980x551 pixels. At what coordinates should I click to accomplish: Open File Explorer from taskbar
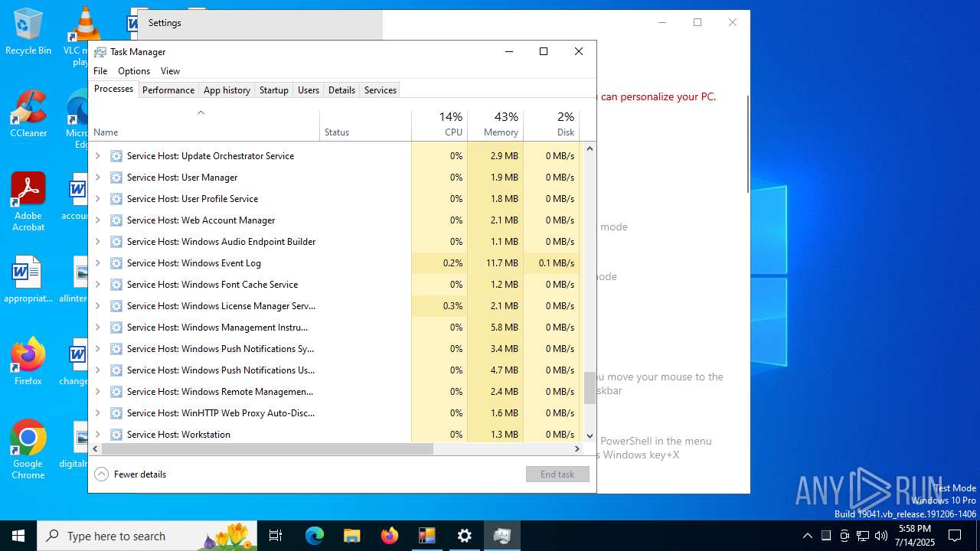(352, 536)
